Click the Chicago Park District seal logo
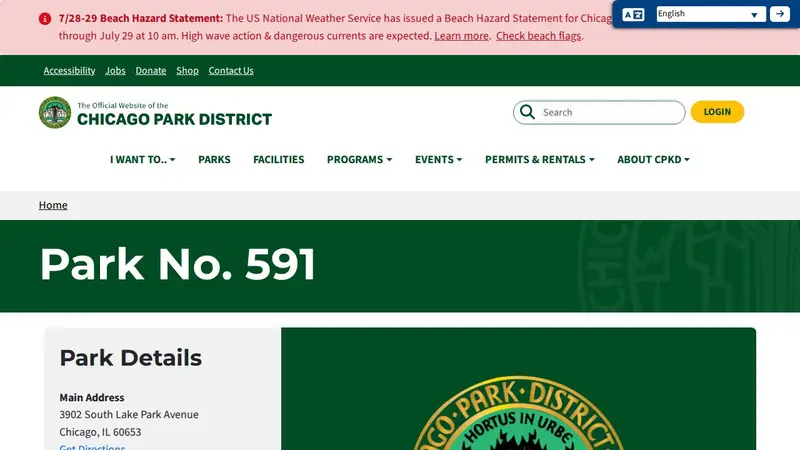The height and width of the screenshot is (450, 800). (x=55, y=112)
